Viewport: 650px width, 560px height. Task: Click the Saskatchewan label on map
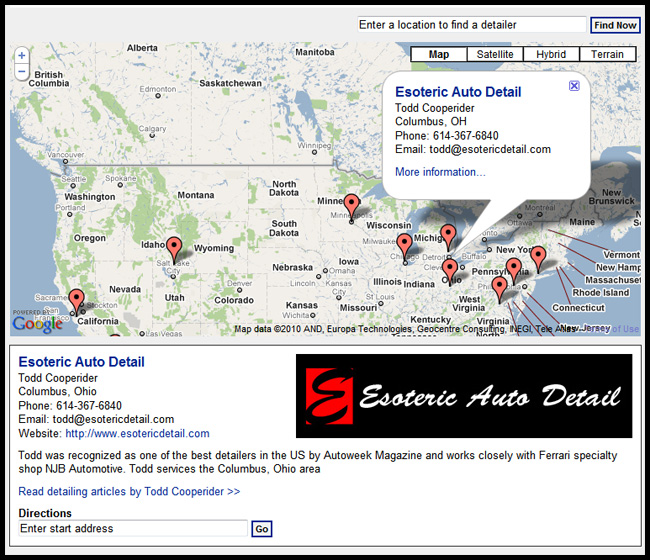(x=230, y=83)
